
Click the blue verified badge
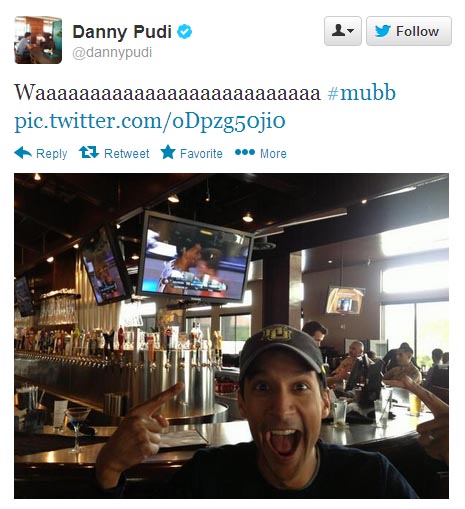point(184,32)
